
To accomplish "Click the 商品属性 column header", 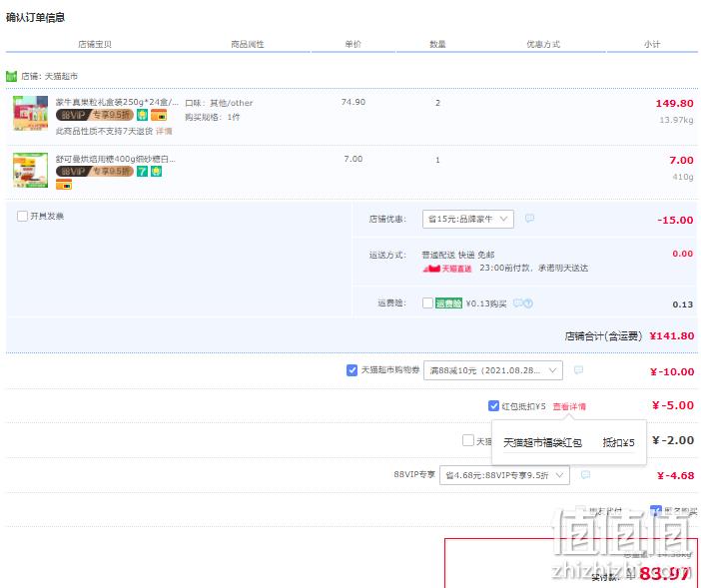I will click(248, 44).
